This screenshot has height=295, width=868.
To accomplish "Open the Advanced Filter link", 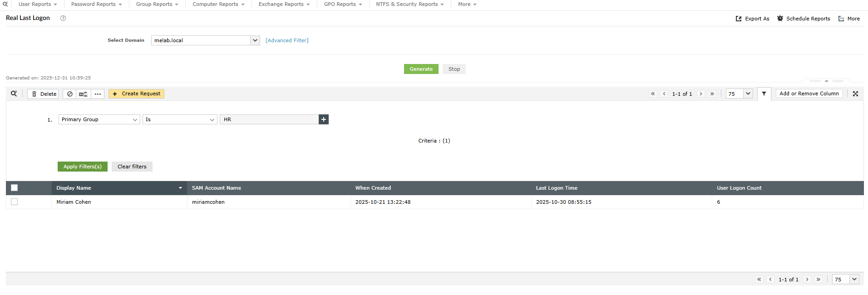I will coord(287,40).
